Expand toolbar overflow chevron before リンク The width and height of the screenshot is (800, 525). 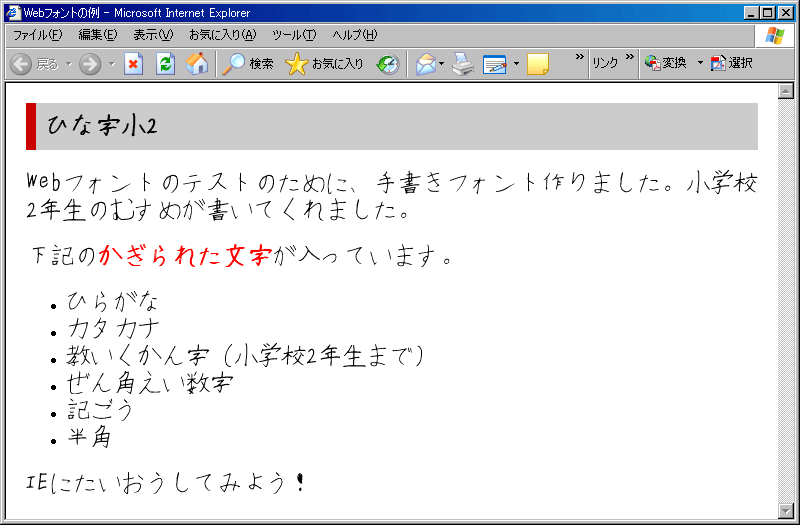click(580, 57)
